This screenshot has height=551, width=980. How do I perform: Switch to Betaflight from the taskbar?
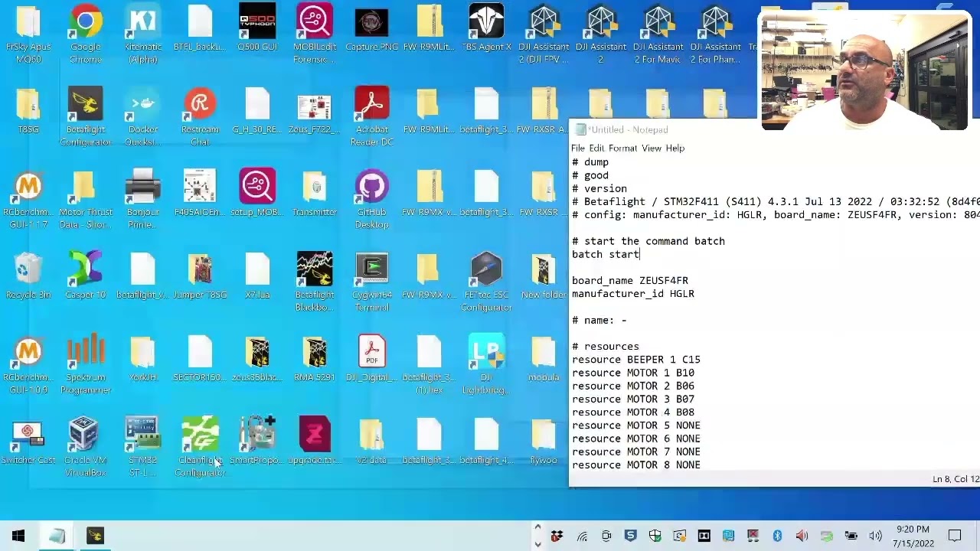[95, 536]
